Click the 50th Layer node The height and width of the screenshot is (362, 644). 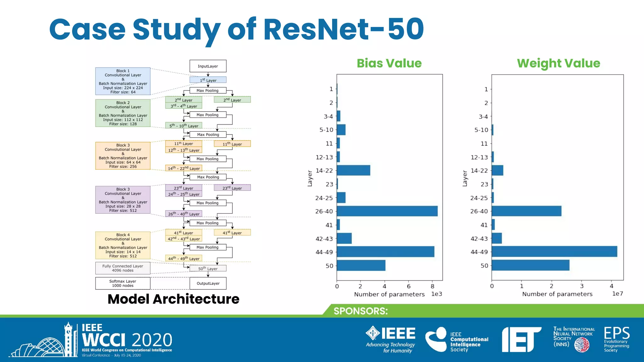[x=208, y=268]
